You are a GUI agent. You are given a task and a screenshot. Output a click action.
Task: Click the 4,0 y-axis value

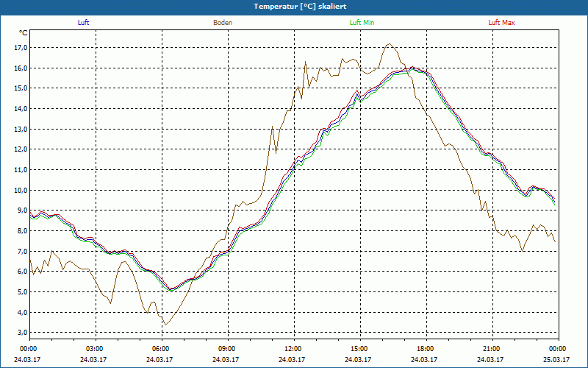(23, 312)
